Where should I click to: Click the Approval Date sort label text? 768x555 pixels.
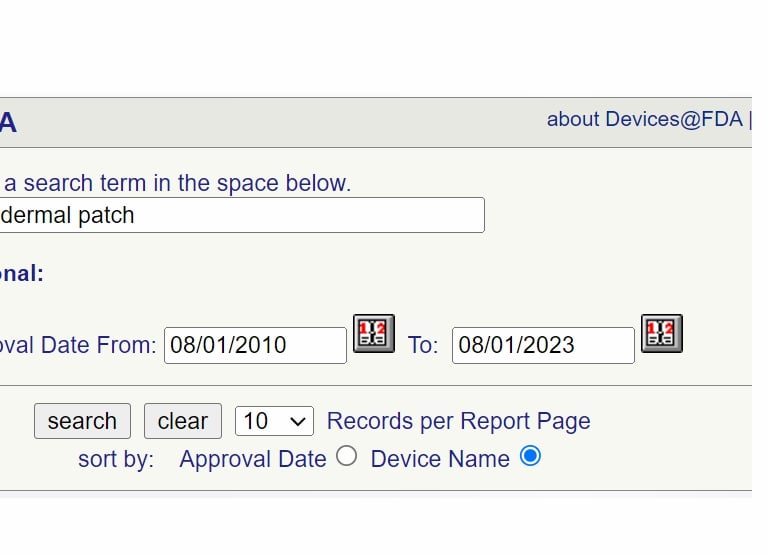click(x=252, y=459)
